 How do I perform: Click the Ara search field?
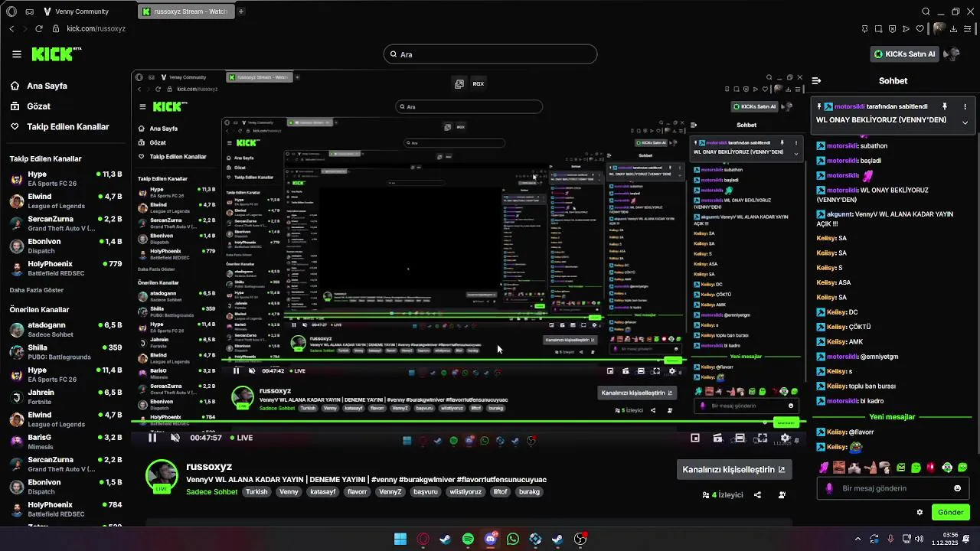pyautogui.click(x=490, y=54)
